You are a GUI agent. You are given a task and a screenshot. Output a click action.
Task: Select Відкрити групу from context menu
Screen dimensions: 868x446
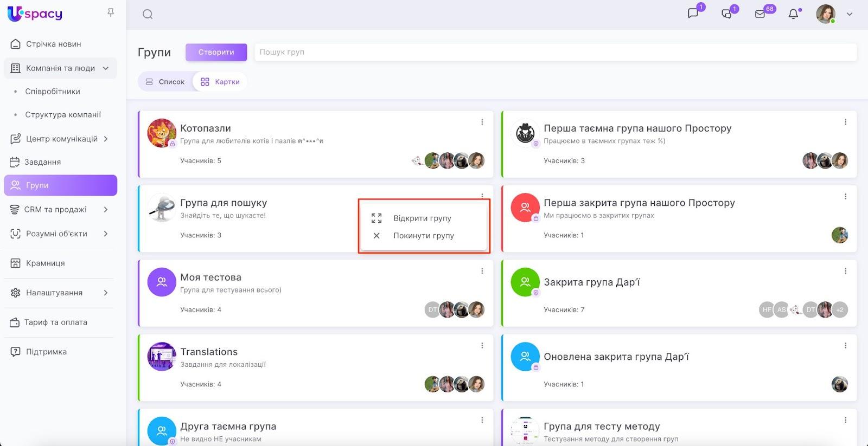422,218
